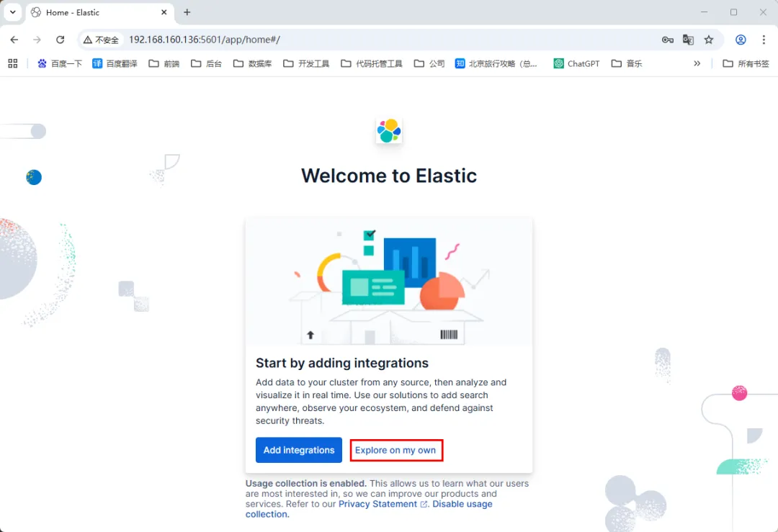
Task: Maximize the browser window
Action: point(733,12)
